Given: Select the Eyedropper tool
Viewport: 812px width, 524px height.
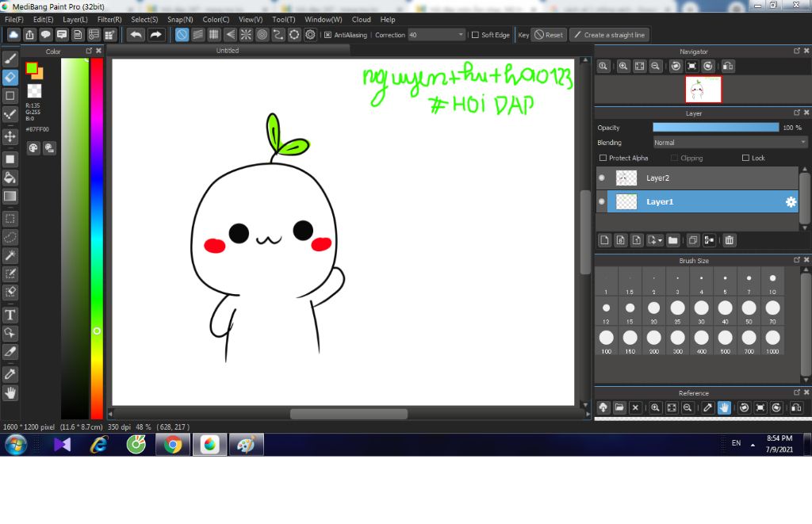Looking at the screenshot, I should tap(10, 374).
